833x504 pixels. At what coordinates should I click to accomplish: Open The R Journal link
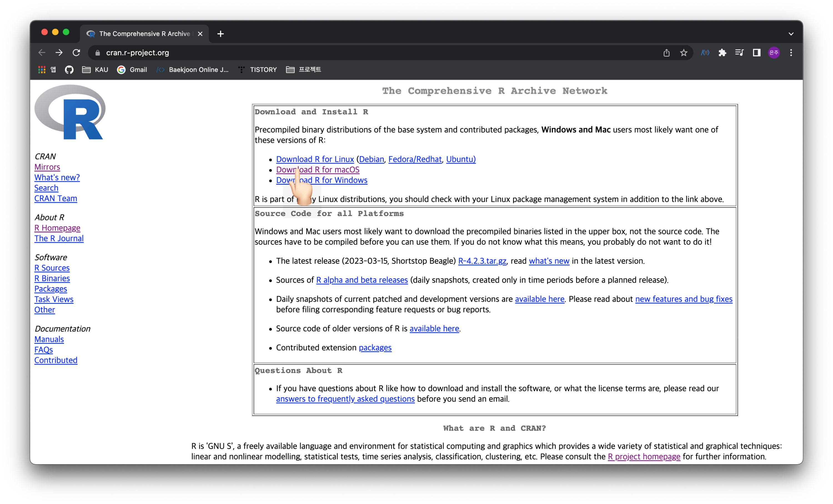click(x=59, y=238)
